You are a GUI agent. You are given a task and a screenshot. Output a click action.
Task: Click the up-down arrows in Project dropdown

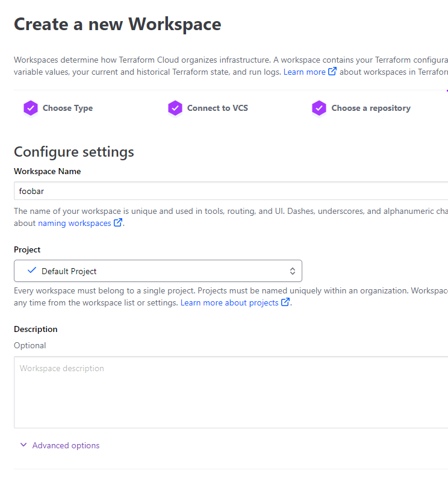[293, 271]
